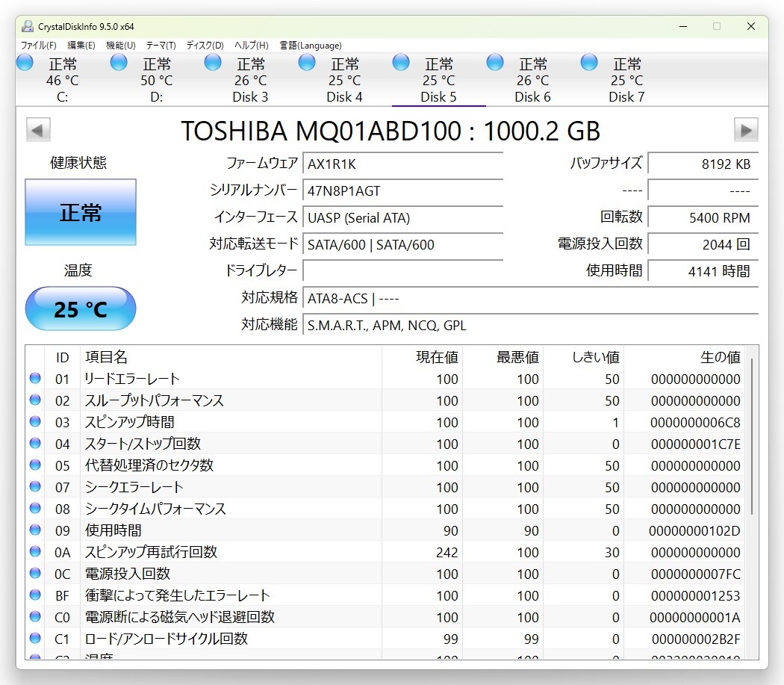
Task: Click the 生の値 column header
Action: tap(684, 357)
